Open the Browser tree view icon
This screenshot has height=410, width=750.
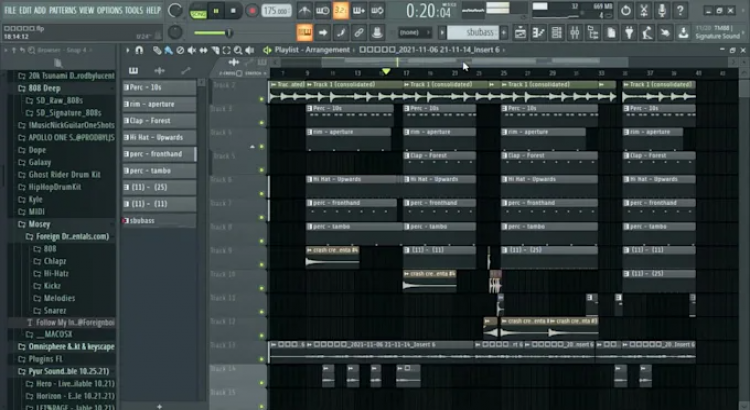pos(593,33)
